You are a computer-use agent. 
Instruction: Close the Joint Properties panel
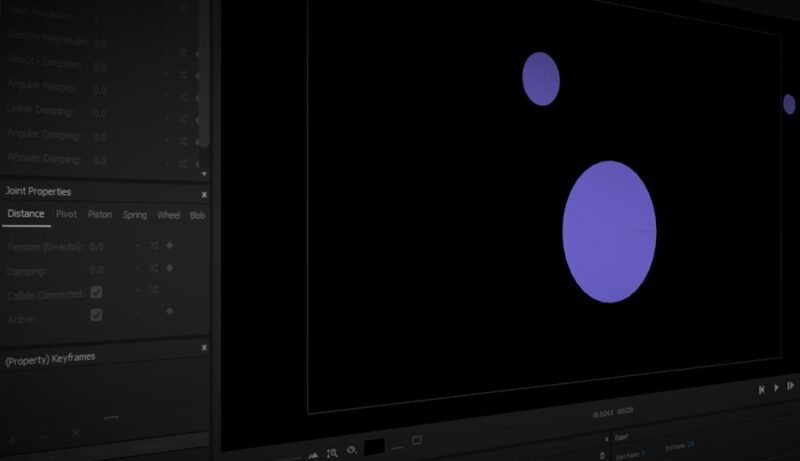204,194
